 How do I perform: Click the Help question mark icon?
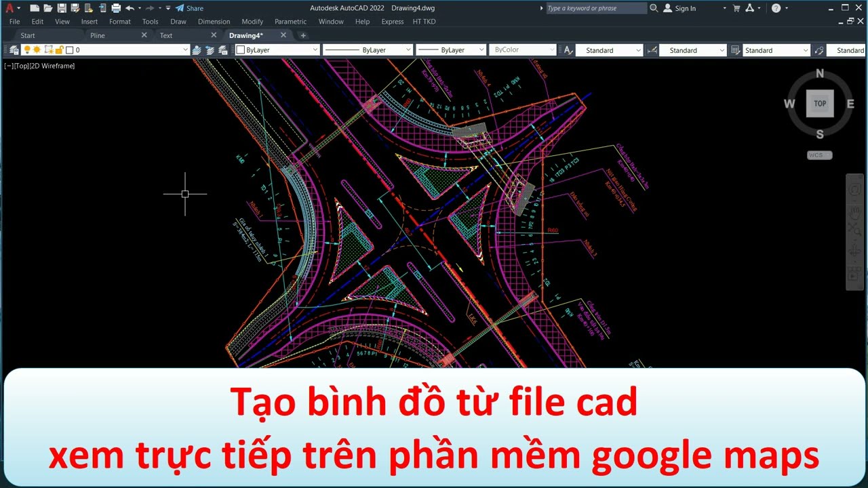(x=776, y=8)
